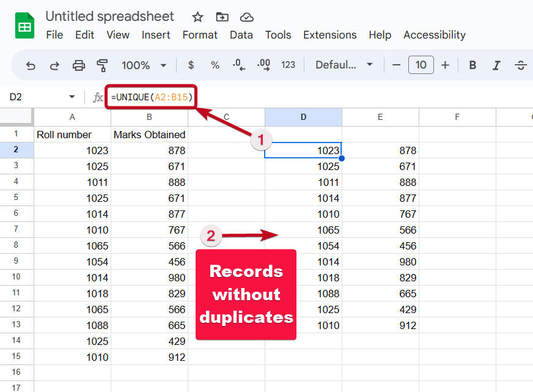Open the Edit menu

click(84, 35)
